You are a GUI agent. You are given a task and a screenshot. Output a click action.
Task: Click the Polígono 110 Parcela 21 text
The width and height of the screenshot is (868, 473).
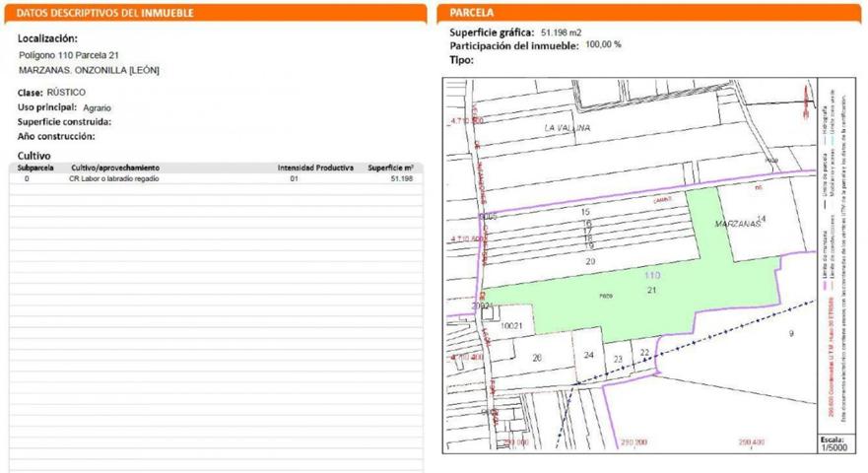coord(68,55)
